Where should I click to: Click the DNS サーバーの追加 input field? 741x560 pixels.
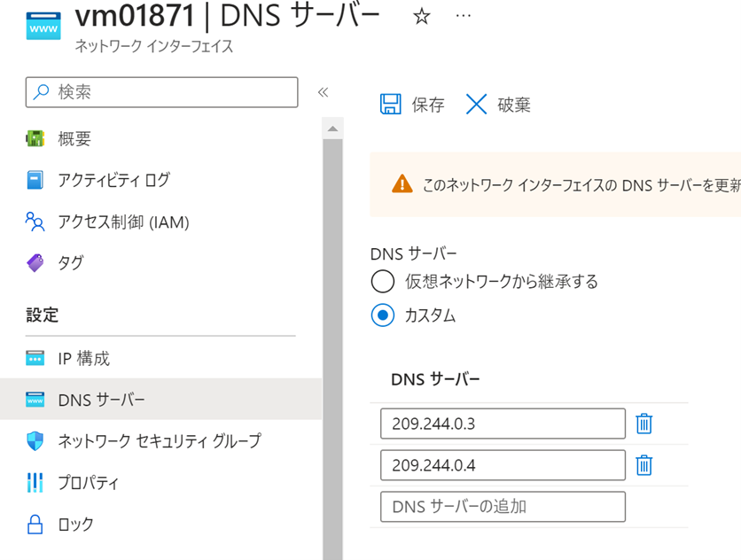503,507
